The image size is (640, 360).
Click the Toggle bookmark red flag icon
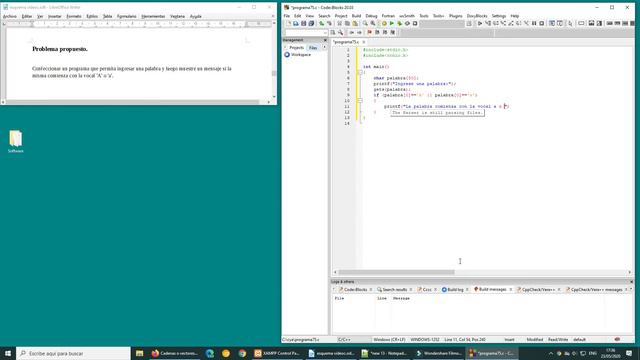click(370, 32)
